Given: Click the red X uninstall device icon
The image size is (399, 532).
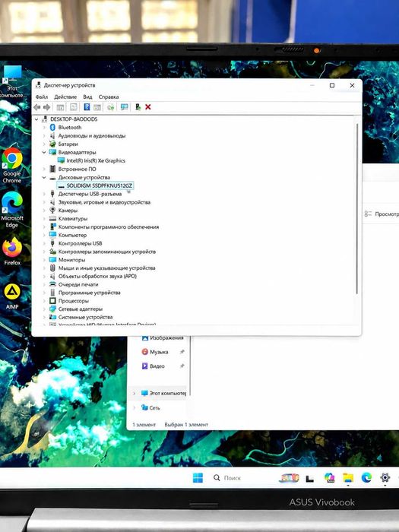Looking at the screenshot, I should coord(148,107).
